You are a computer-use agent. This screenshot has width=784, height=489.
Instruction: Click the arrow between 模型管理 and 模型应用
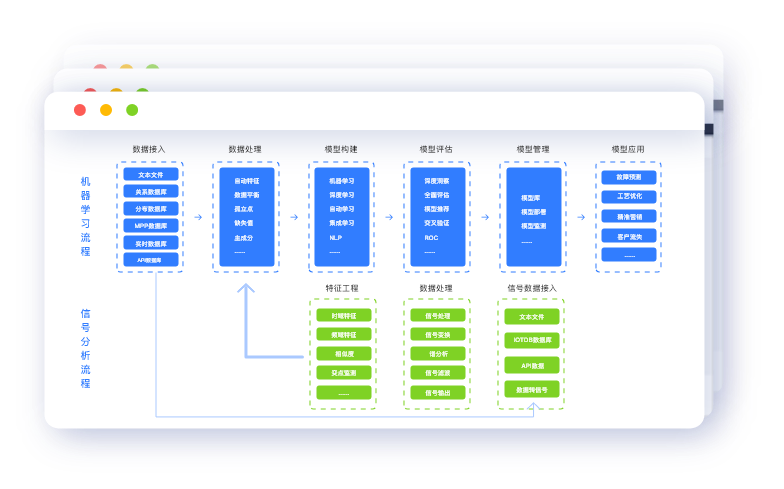581,217
